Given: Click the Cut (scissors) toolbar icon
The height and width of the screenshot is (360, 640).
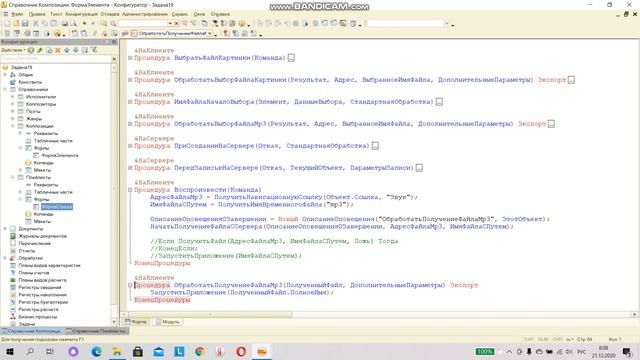Looking at the screenshot, I should (x=36, y=24).
